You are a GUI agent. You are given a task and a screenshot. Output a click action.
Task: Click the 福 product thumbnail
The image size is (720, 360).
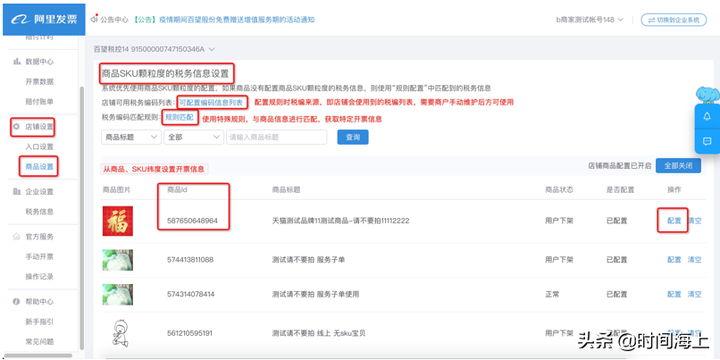click(118, 221)
